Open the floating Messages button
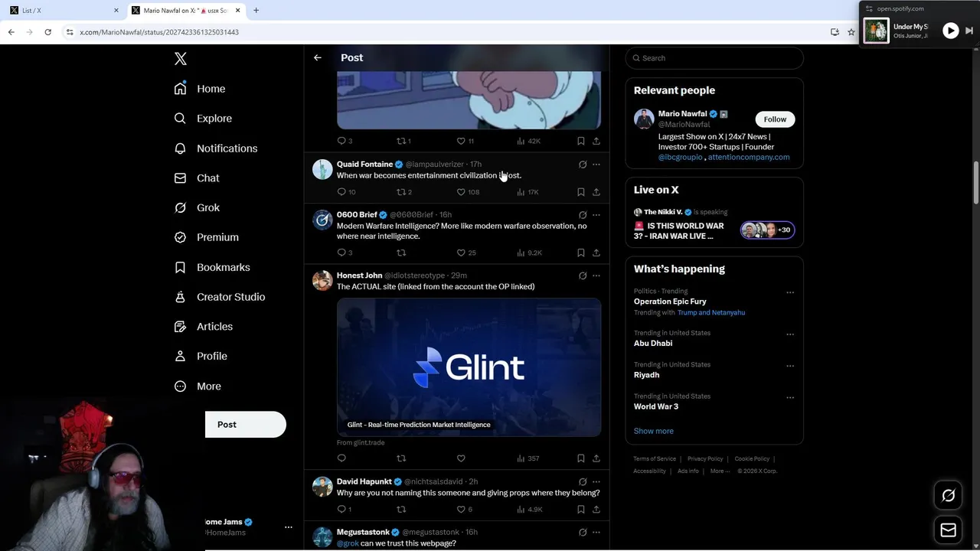 coord(948,530)
